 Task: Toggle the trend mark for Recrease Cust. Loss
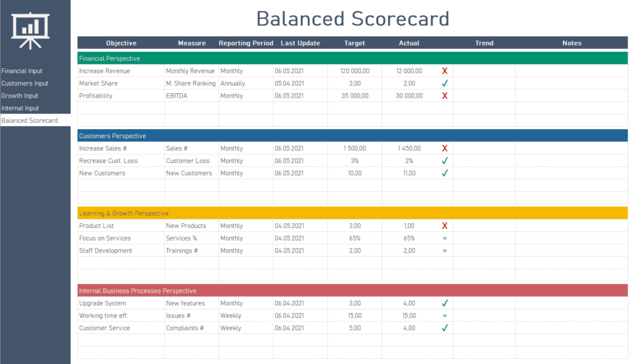(x=445, y=160)
